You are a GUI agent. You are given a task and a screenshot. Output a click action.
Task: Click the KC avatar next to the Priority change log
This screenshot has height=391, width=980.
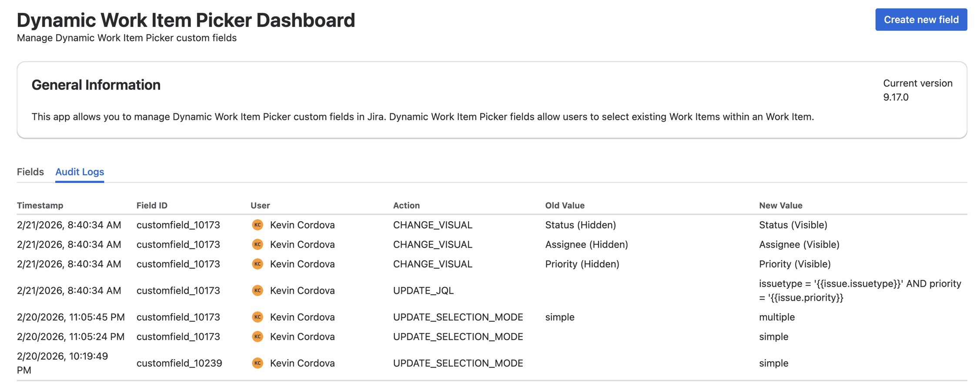pos(258,264)
